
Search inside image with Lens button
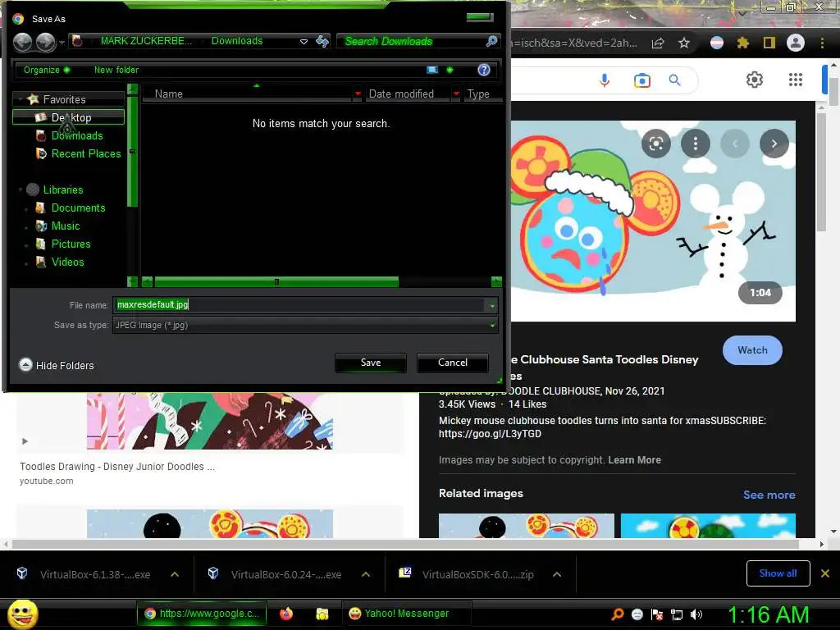point(656,144)
